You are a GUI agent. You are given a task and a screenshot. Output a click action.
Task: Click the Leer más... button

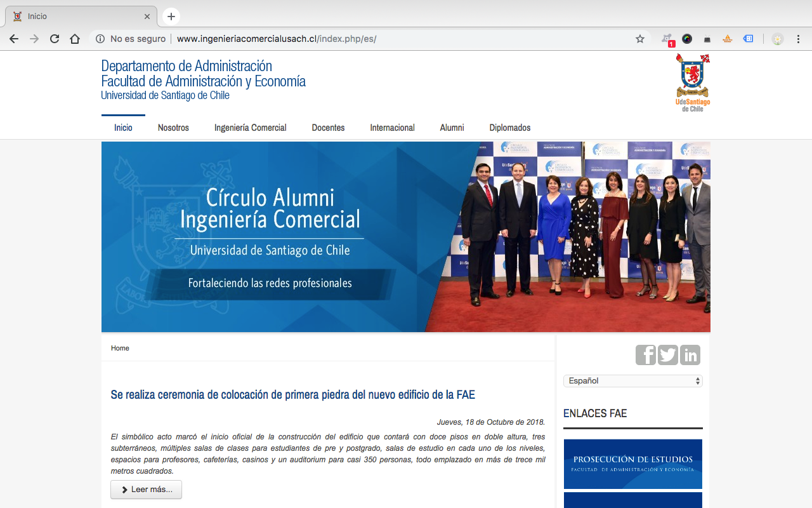coord(146,490)
